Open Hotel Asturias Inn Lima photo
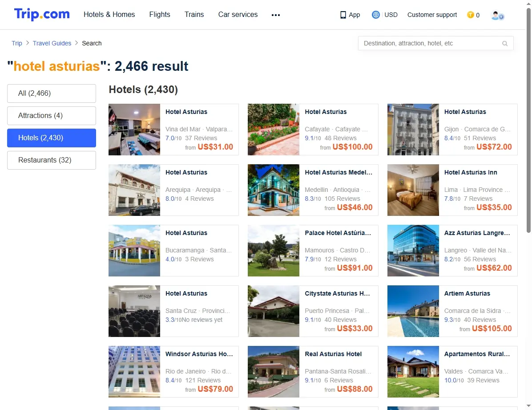Screen dimensions: 532x410 [413, 190]
